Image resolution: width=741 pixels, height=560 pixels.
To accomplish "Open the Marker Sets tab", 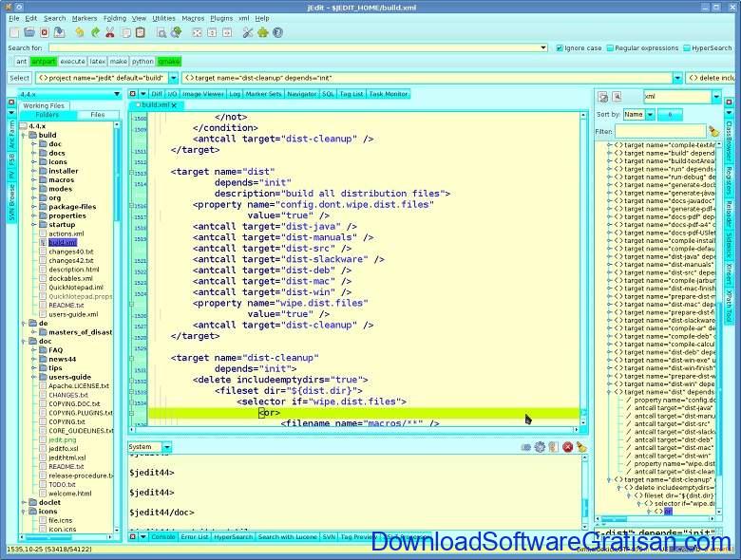I will 263,94.
